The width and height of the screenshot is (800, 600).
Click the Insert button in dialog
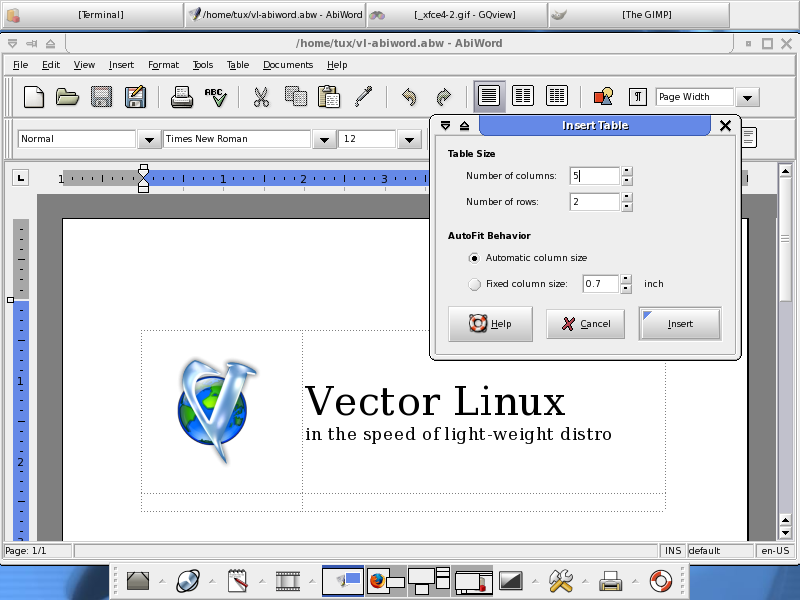680,324
